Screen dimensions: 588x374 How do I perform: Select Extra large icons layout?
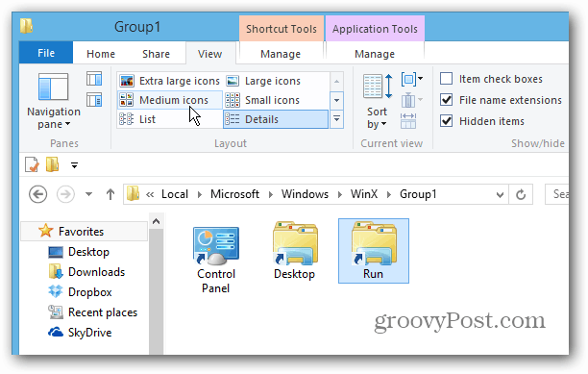coord(169,81)
